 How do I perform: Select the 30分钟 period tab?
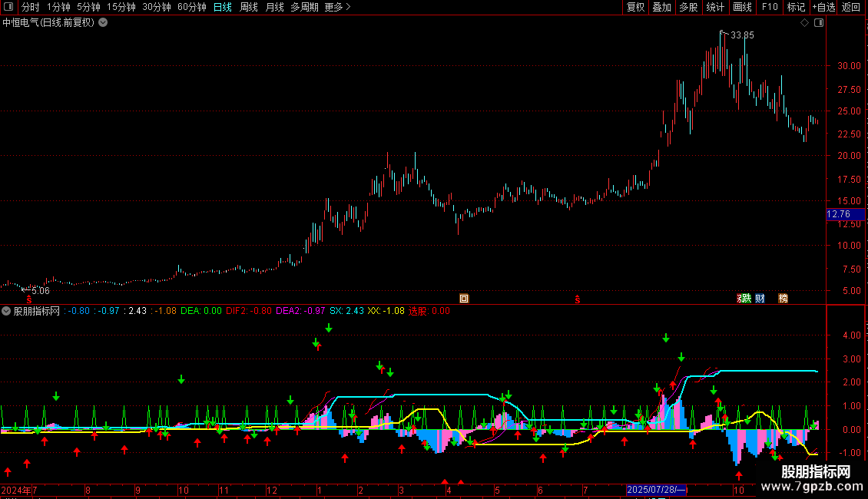pos(156,7)
